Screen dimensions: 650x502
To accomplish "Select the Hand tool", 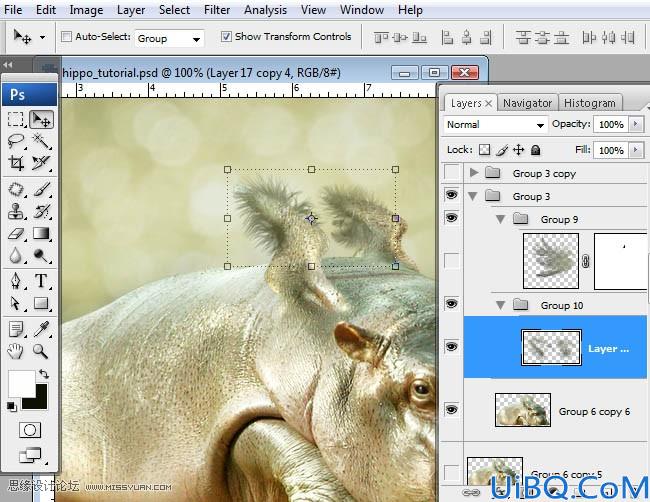I will pyautogui.click(x=16, y=352).
